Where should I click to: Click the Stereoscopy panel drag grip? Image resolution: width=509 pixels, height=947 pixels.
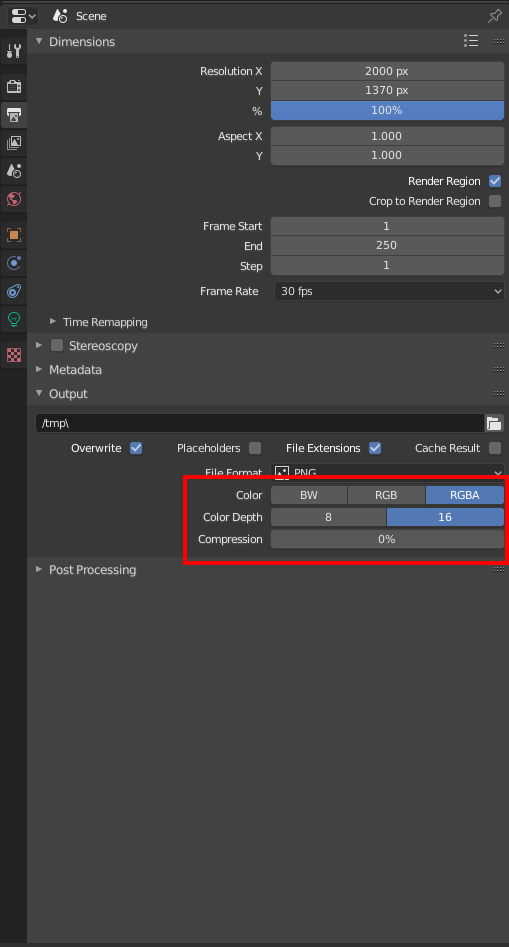(x=499, y=345)
